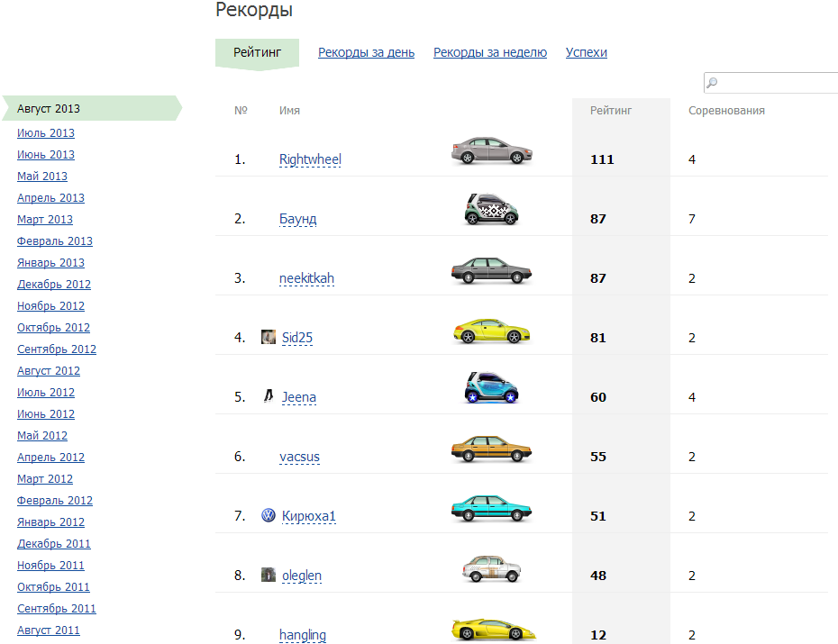Click the magnifier icon in search box

(x=712, y=83)
